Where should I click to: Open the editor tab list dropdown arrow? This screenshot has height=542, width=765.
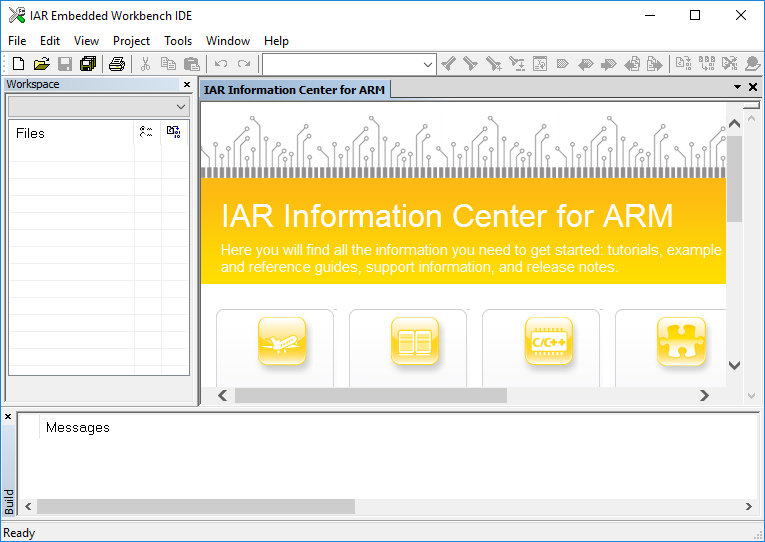737,88
